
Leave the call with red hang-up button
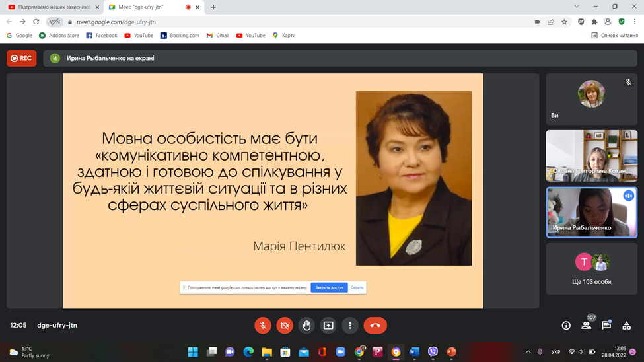tap(375, 326)
